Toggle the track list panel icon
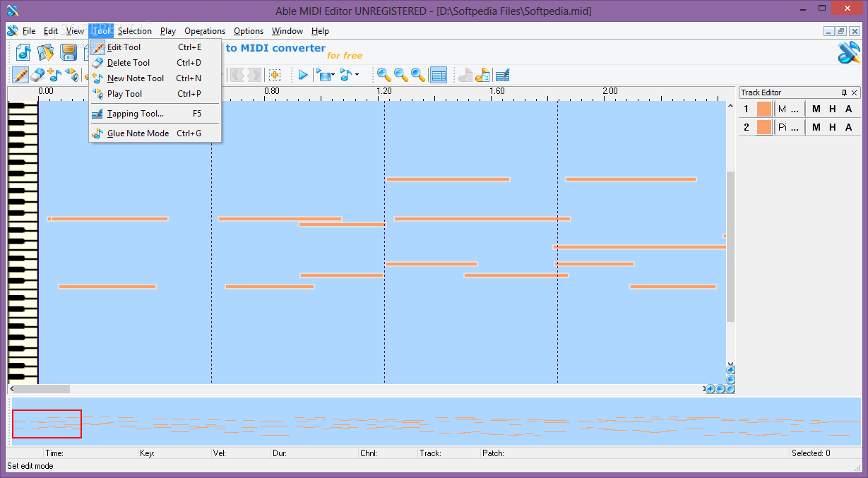The height and width of the screenshot is (478, 868). click(439, 75)
